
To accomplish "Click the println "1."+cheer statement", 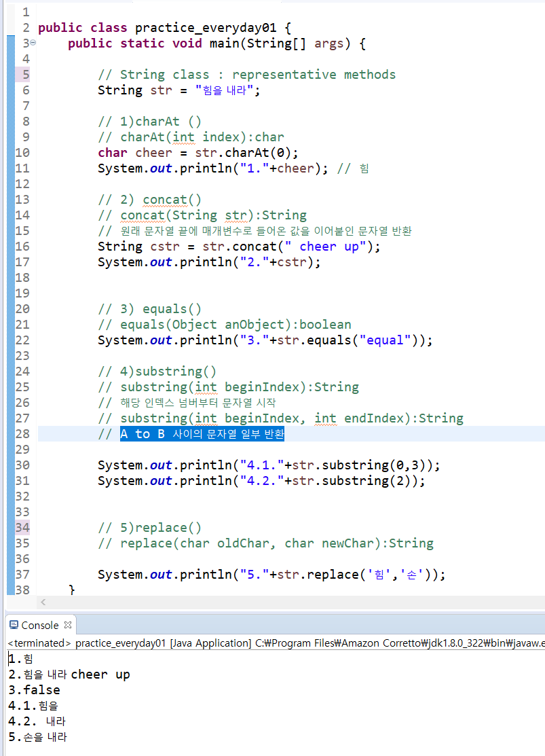I will 213,168.
